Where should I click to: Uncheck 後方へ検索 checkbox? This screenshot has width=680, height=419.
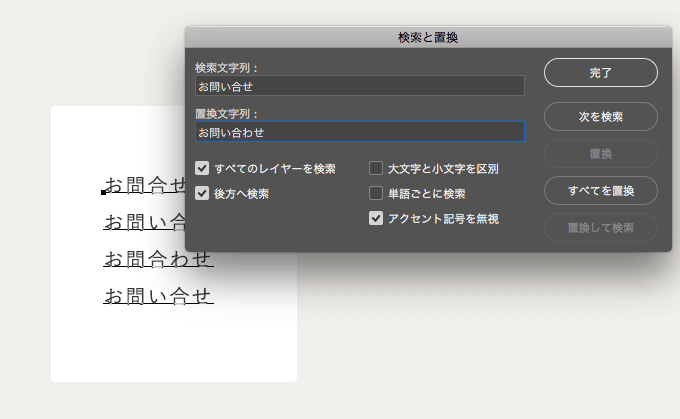point(202,193)
